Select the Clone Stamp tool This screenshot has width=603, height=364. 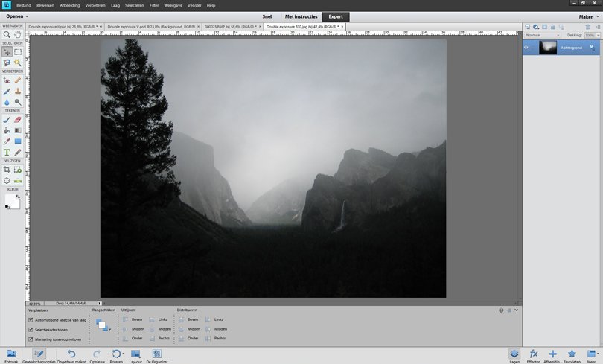(x=18, y=91)
